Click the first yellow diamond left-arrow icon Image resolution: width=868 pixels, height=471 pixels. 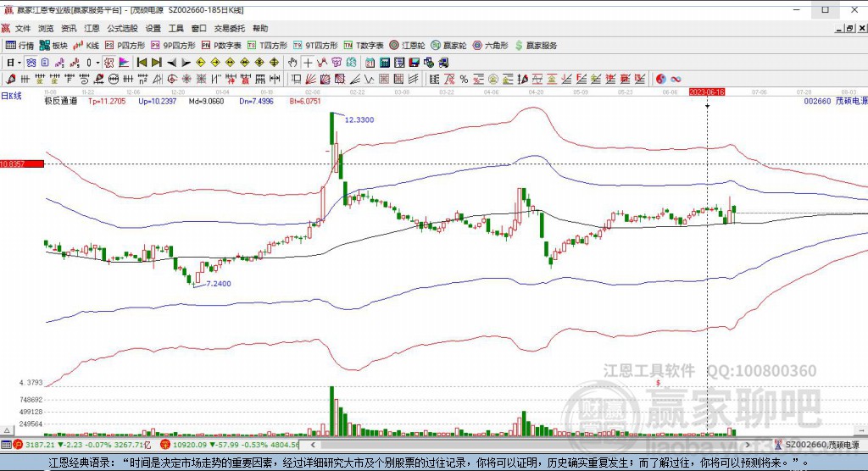pos(201,63)
